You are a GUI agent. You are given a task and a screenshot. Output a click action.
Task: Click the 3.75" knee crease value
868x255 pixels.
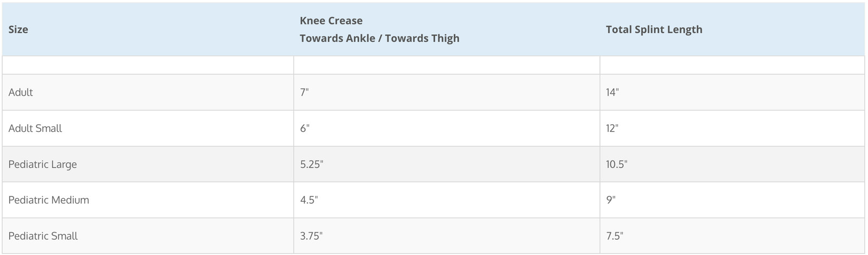pyautogui.click(x=311, y=235)
